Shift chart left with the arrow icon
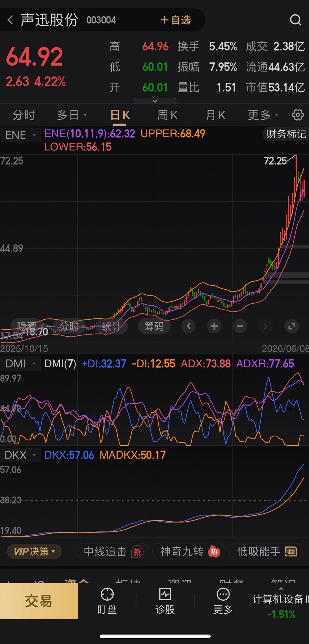This screenshot has height=644, width=309. pos(189,326)
